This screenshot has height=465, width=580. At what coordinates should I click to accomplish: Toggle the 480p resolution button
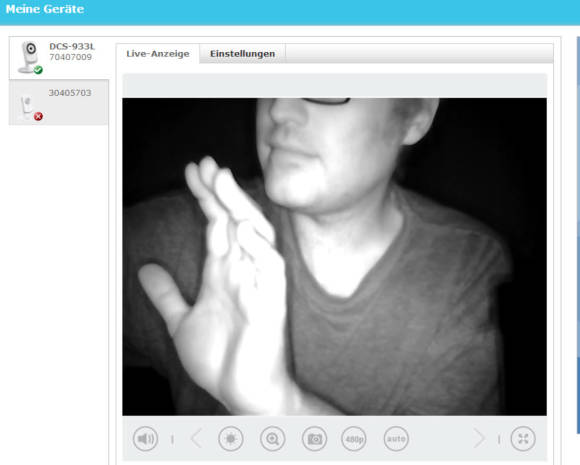point(354,439)
